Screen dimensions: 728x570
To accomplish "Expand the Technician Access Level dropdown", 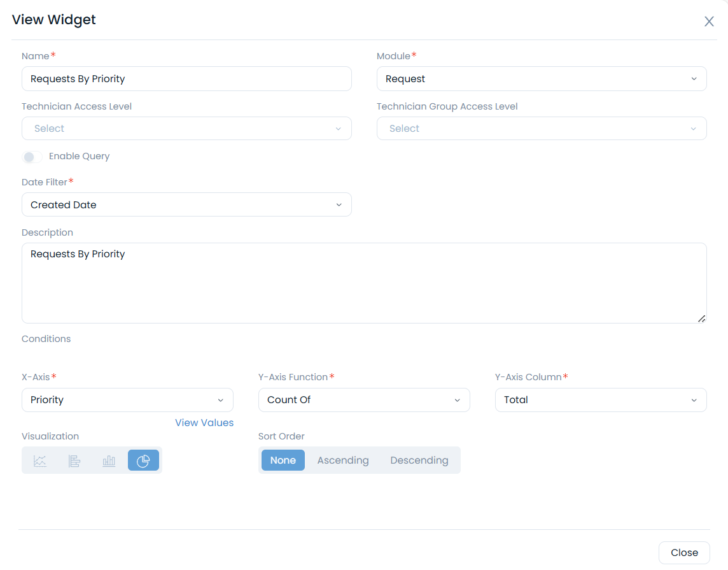I will tap(186, 129).
